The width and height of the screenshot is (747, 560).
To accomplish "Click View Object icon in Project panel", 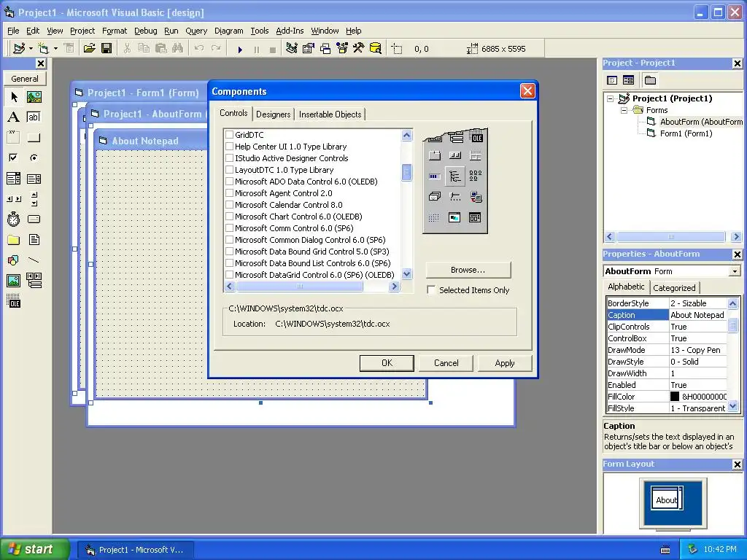I will point(628,80).
